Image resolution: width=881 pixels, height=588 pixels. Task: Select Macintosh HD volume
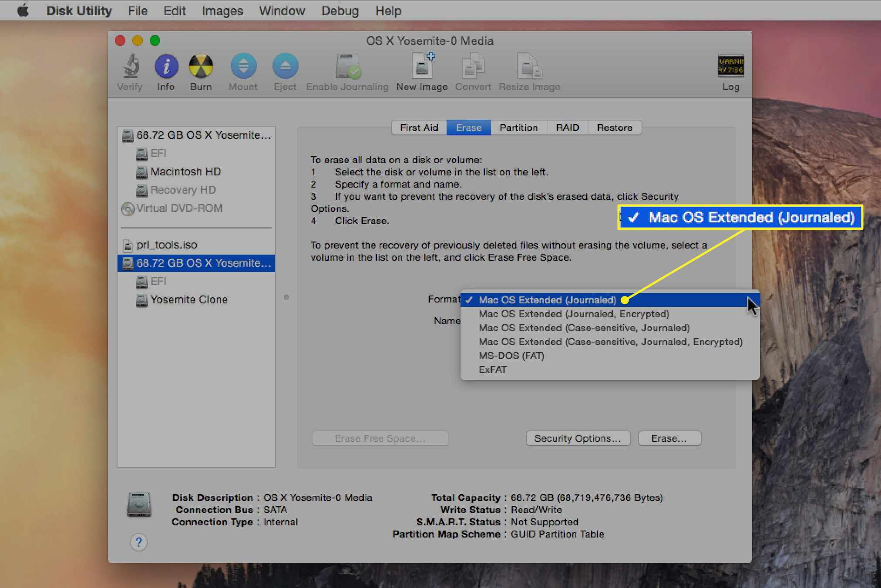click(x=196, y=172)
